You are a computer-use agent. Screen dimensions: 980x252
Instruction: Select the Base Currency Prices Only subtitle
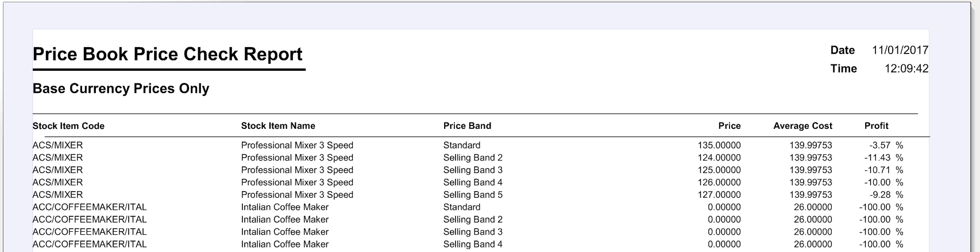121,89
